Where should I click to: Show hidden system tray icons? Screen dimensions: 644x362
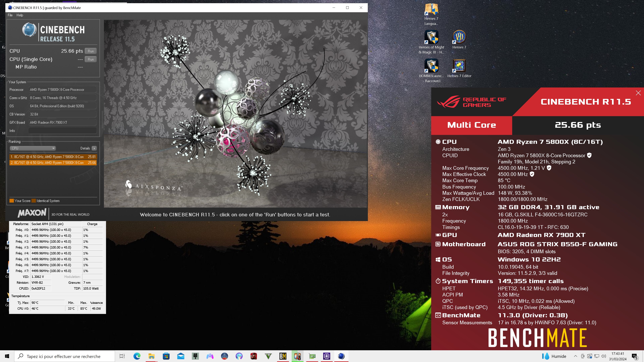coord(576,356)
